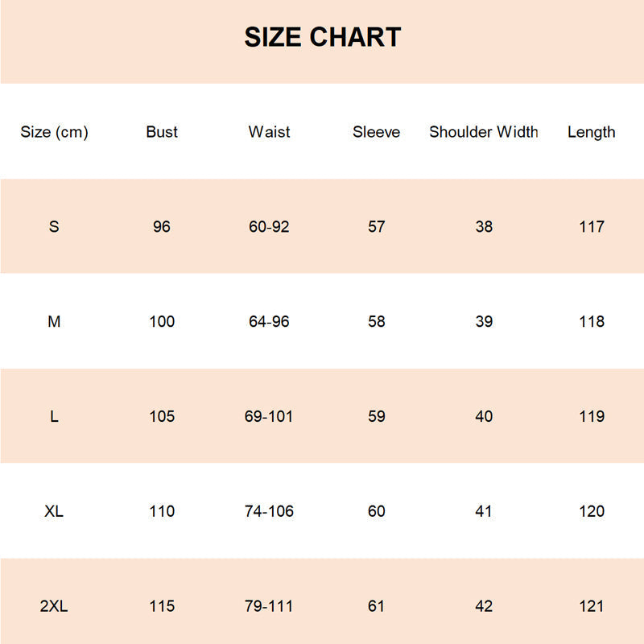
Task: Click the M size row label
Action: pos(54,322)
